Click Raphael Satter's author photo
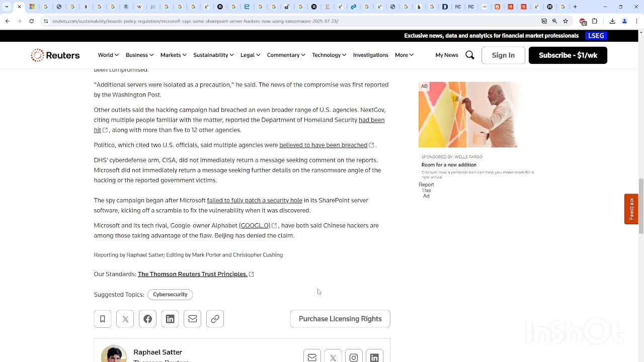 pyautogui.click(x=114, y=354)
